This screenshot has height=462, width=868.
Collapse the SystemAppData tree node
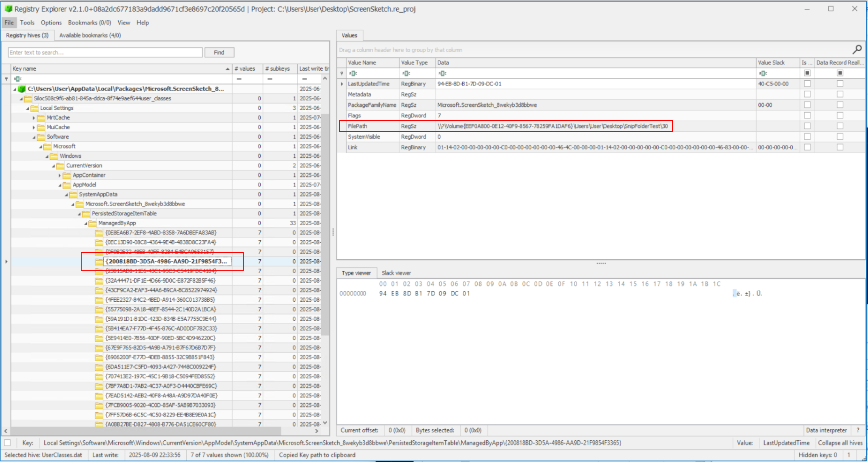(x=66, y=195)
